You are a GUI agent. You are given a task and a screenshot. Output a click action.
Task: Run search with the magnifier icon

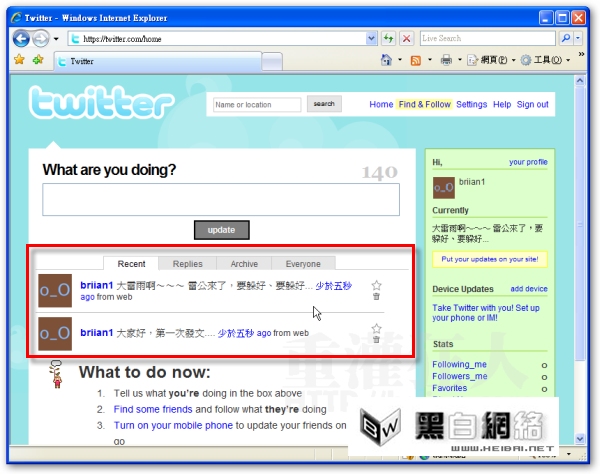pyautogui.click(x=566, y=38)
